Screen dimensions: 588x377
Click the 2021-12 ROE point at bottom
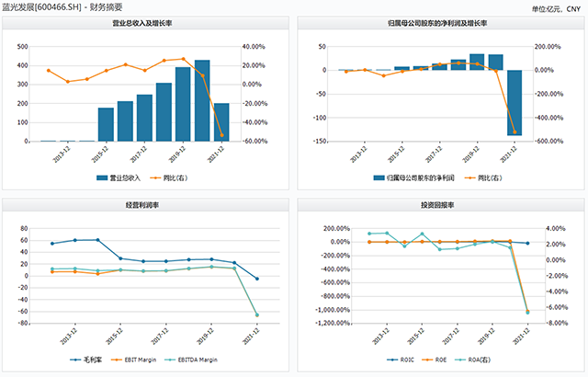click(527, 311)
